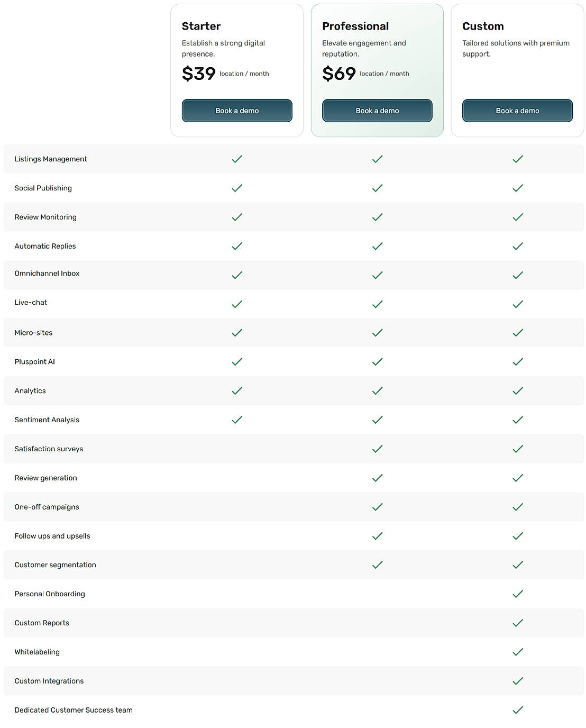586x728 pixels.
Task: Click Professional checkmark for Customer segmentation
Action: click(377, 565)
